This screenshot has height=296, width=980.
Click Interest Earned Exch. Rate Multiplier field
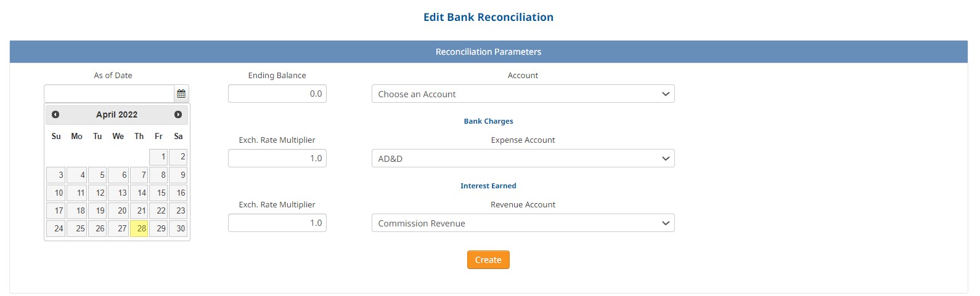pos(277,223)
